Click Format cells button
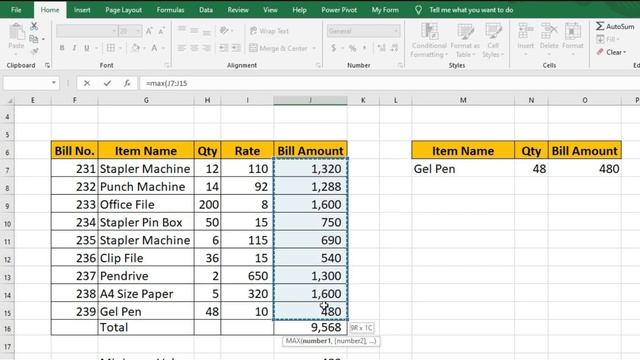This screenshot has width=640, height=360. point(573,40)
